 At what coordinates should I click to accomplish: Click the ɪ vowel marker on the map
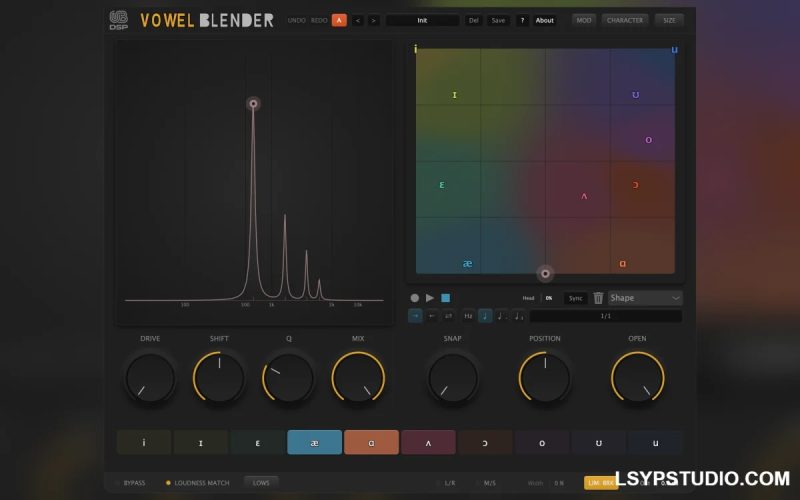pos(455,95)
